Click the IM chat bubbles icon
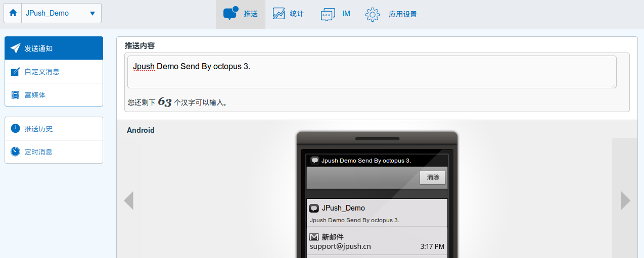 (x=328, y=14)
